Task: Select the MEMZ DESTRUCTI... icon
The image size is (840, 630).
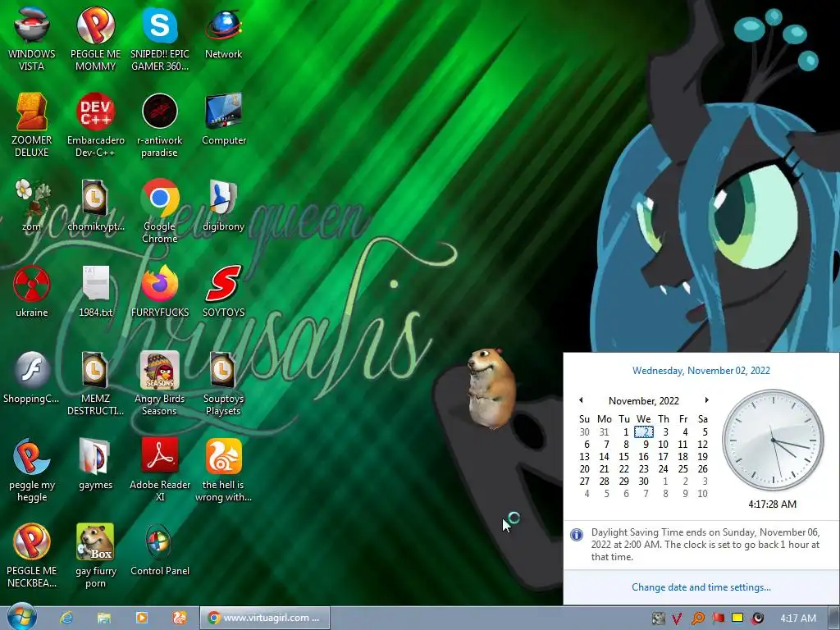Action: (x=95, y=384)
